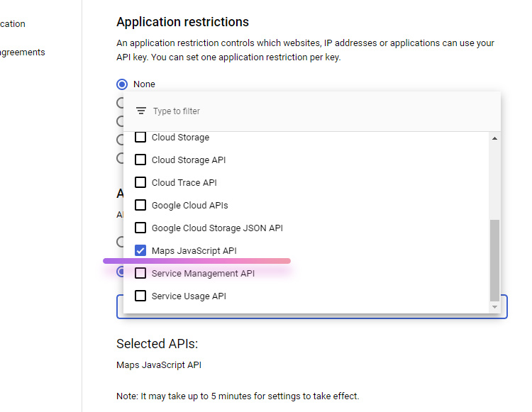Click the Cloud Trace API label
Viewport: 532px width, 412px height.
pyautogui.click(x=184, y=183)
